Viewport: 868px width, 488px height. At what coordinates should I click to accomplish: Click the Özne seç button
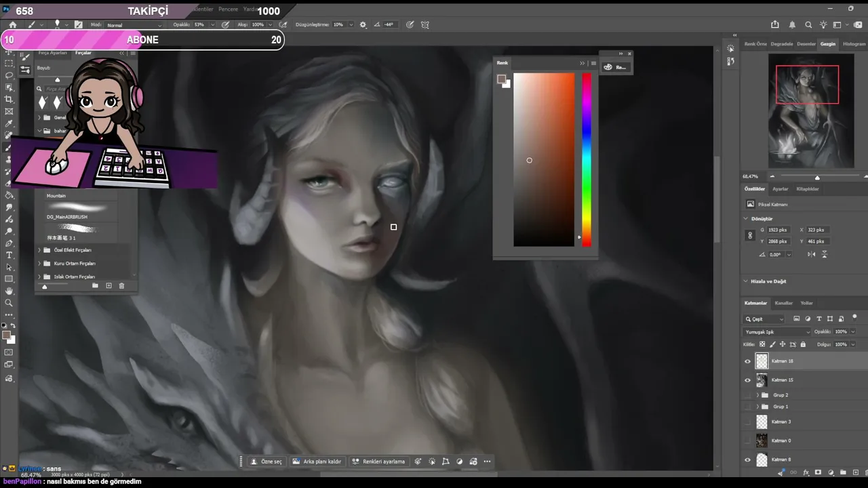(x=266, y=462)
